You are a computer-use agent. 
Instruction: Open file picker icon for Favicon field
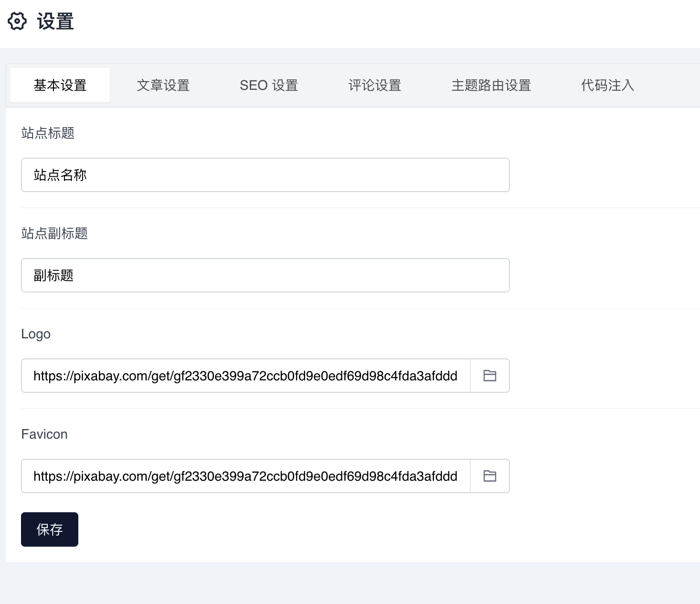[x=490, y=476]
